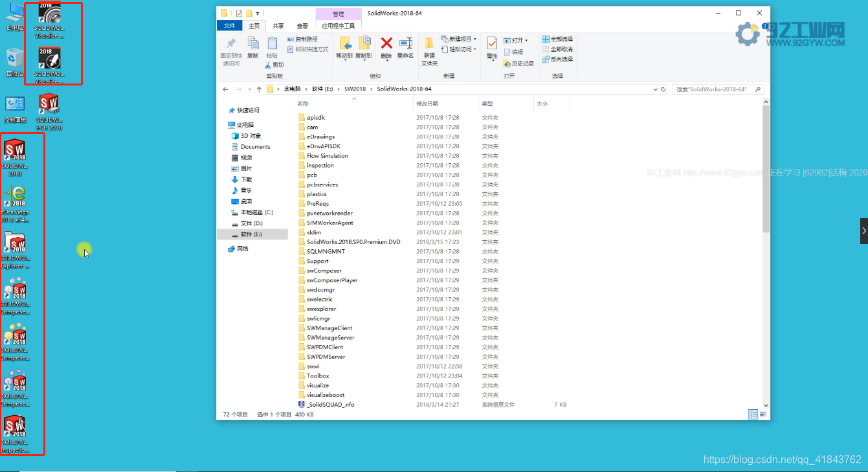Select 3D 对象 in the navigation pane
868x472 pixels.
pyautogui.click(x=246, y=136)
